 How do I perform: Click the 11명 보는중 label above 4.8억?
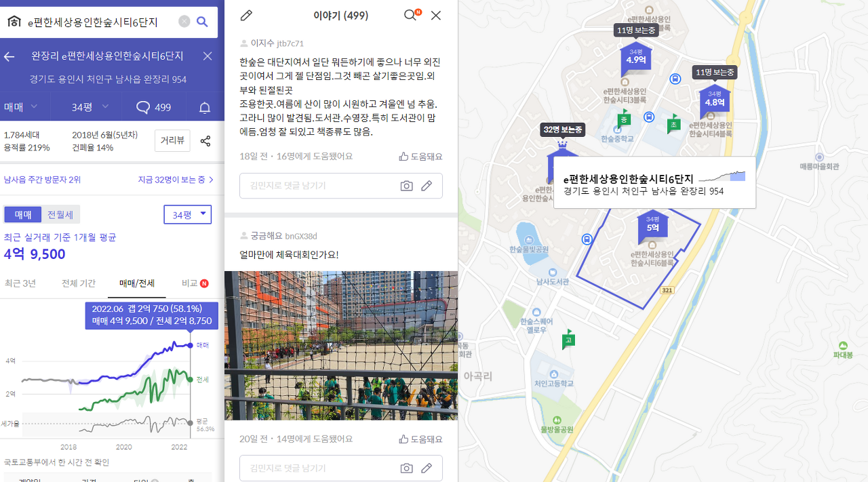[715, 72]
